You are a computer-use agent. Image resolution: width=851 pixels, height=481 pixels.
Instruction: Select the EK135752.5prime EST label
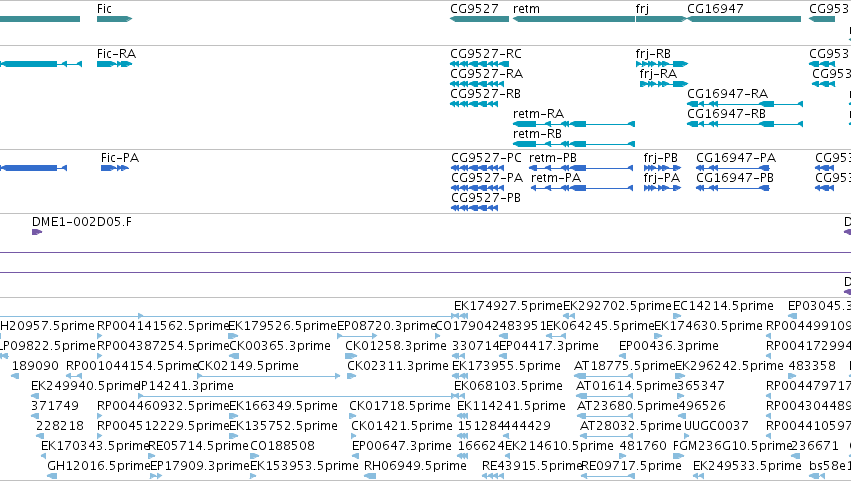(x=284, y=427)
